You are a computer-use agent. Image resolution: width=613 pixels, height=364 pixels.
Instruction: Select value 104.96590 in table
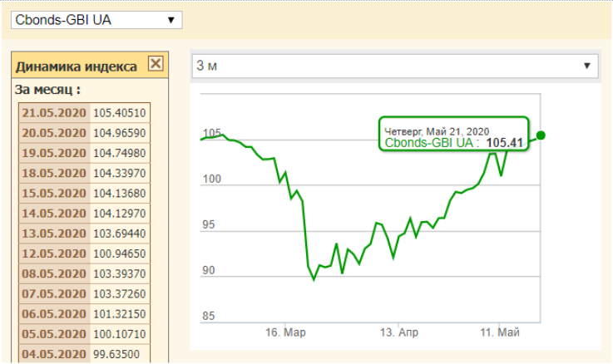click(120, 133)
